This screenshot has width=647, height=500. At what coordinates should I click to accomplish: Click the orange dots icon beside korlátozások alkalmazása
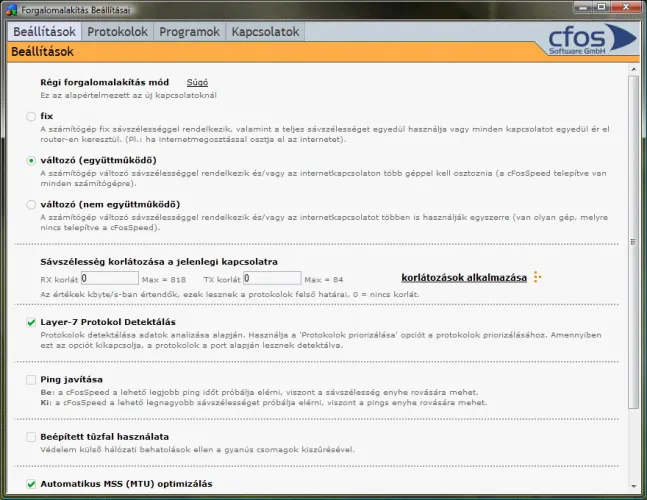coord(536,277)
